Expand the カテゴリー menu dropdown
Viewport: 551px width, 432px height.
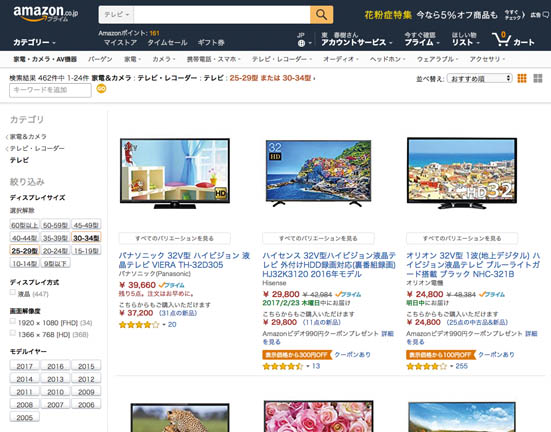tap(34, 43)
